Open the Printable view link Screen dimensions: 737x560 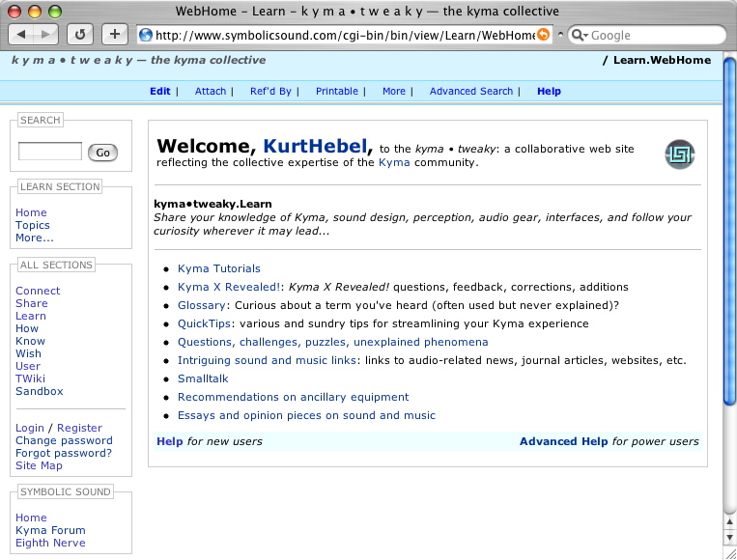tap(336, 91)
